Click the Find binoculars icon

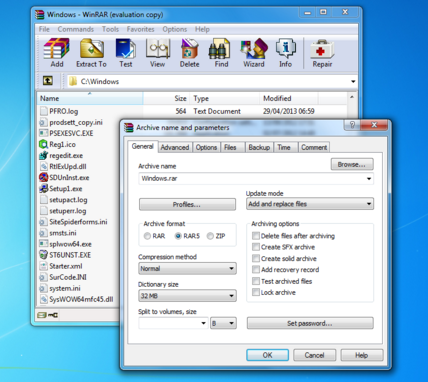[219, 48]
